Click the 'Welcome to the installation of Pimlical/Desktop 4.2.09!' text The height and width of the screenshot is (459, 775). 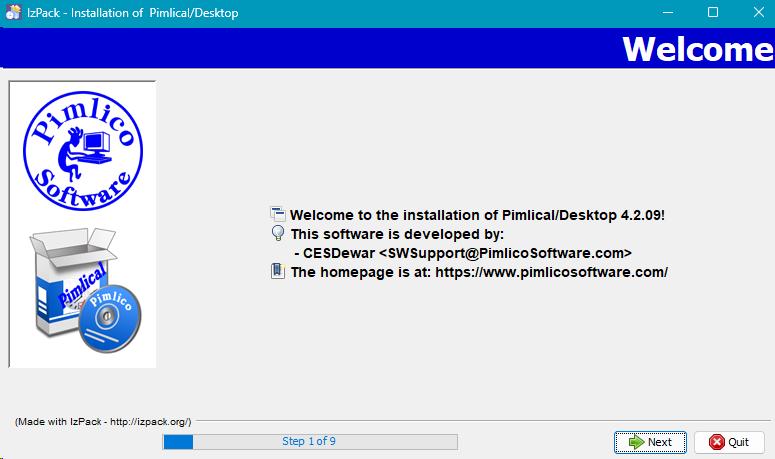(x=477, y=215)
